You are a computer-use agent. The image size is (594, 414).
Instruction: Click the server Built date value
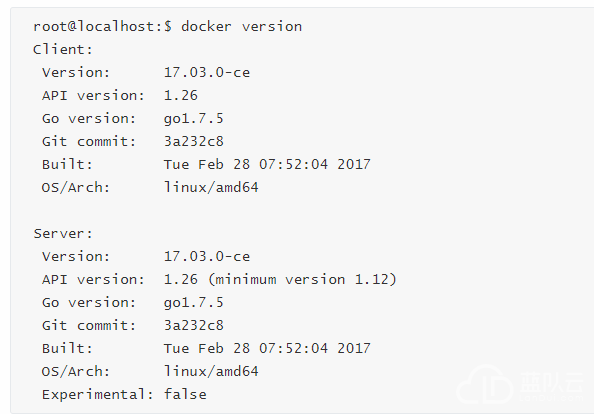tap(267, 348)
